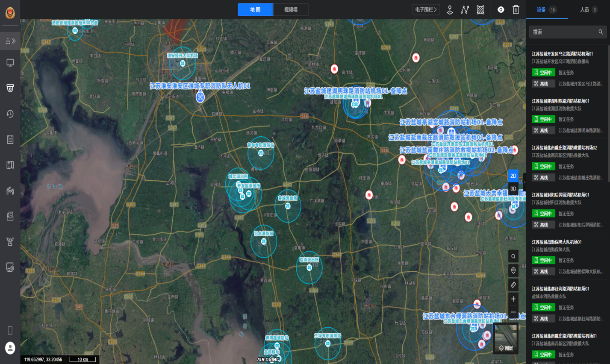Screen dimensions: 610x364
Task: Select the hatched polygon area tool
Action: click(x=480, y=10)
